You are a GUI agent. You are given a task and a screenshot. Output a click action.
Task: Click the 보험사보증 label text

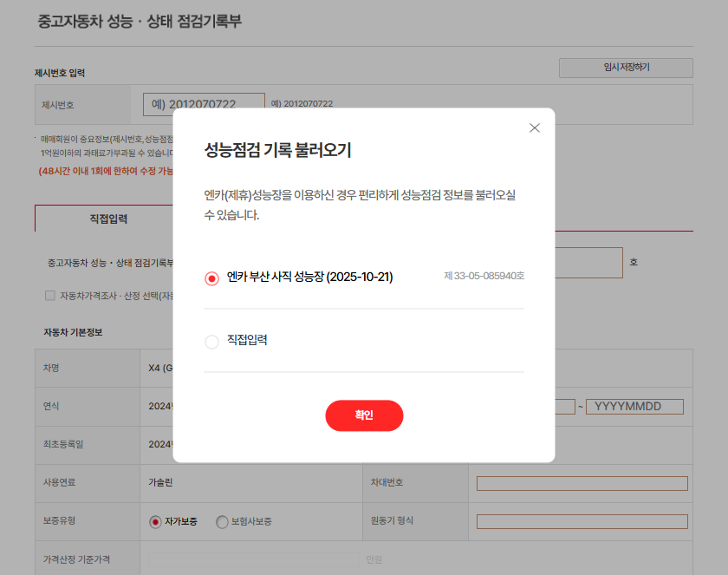tap(251, 522)
